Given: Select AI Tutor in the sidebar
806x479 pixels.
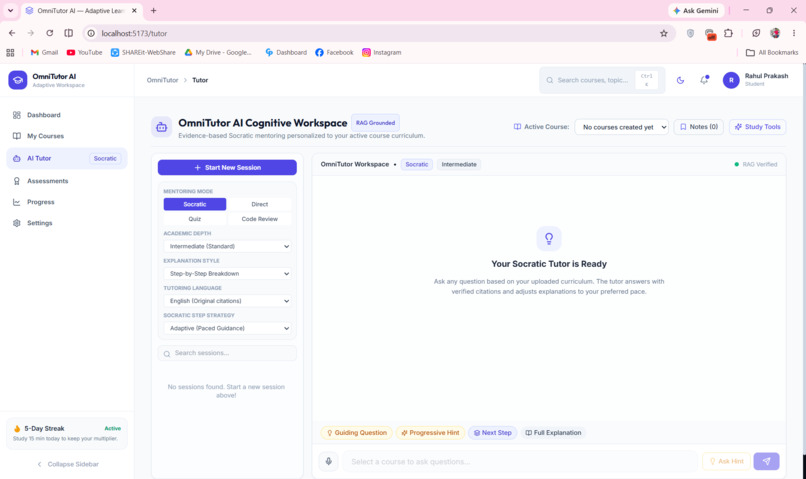Looking at the screenshot, I should [66, 158].
